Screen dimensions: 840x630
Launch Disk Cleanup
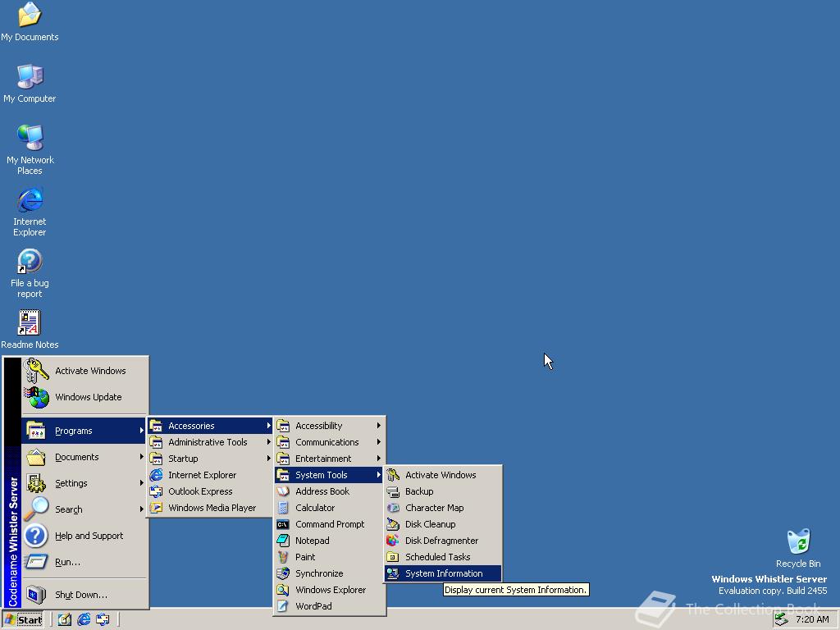click(x=443, y=524)
